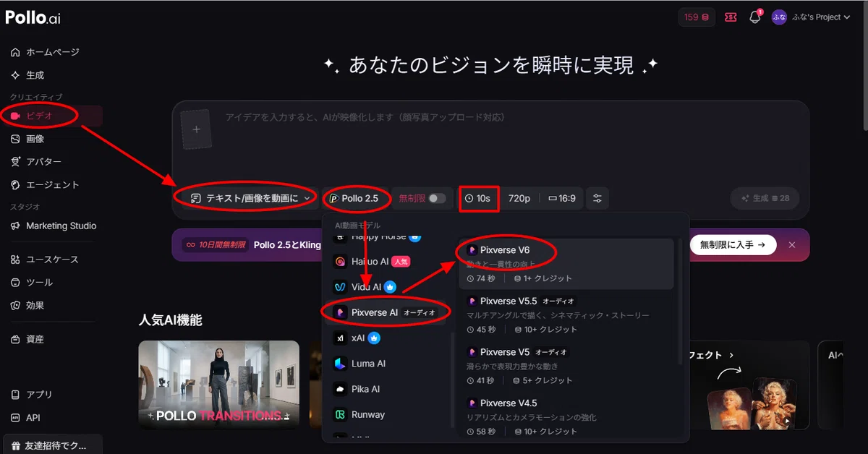The height and width of the screenshot is (454, 868).
Task: Click the image upload plus box
Action: click(195, 129)
